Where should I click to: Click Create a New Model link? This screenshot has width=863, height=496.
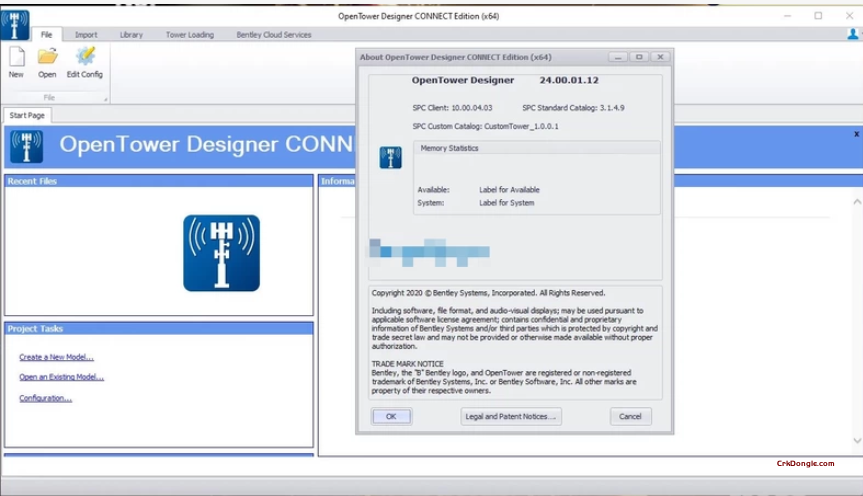[56, 357]
